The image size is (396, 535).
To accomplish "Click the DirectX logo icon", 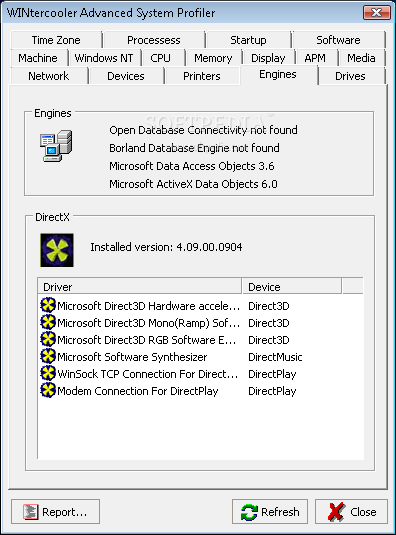I will 57,250.
